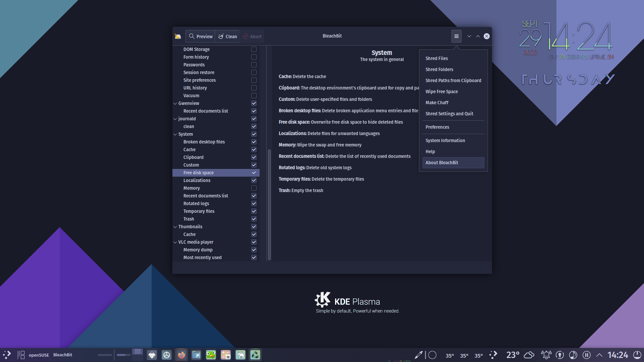Select Temporary files in the tree
The image size is (644, 362).
(x=216, y=211)
